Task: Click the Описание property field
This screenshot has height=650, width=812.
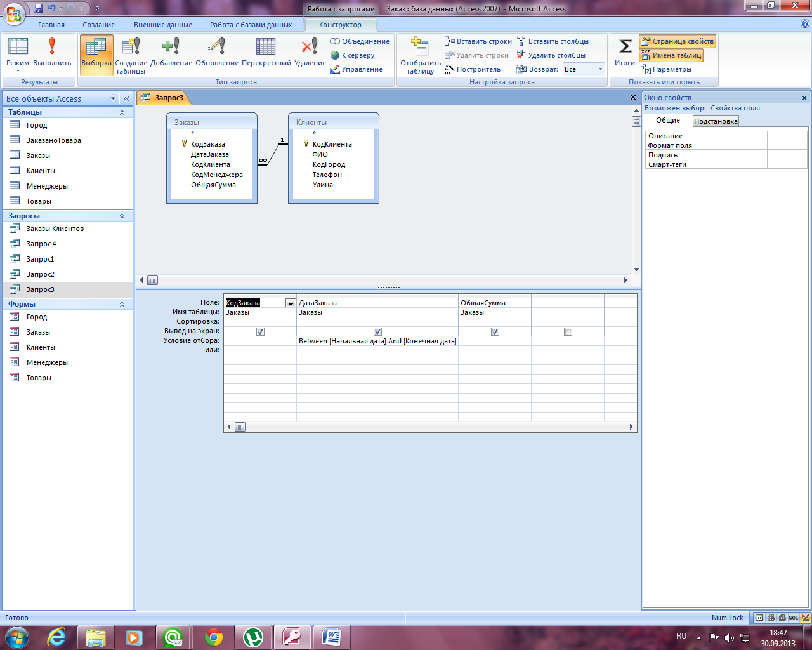Action: 787,136
